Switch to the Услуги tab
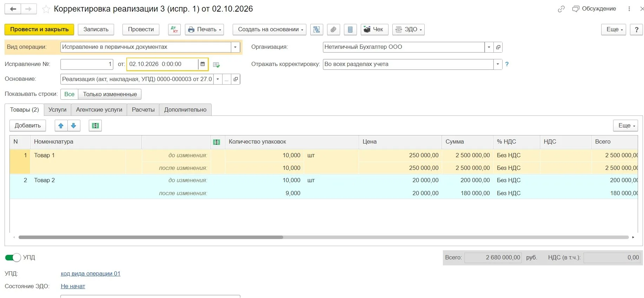 [58, 110]
